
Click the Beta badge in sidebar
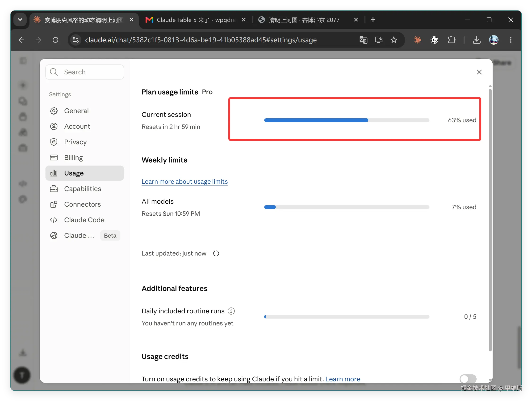(x=110, y=236)
